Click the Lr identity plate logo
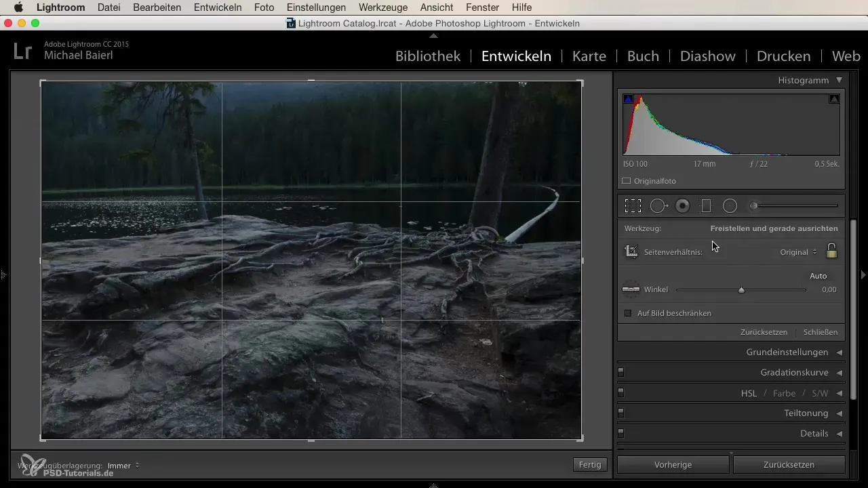 click(x=22, y=52)
